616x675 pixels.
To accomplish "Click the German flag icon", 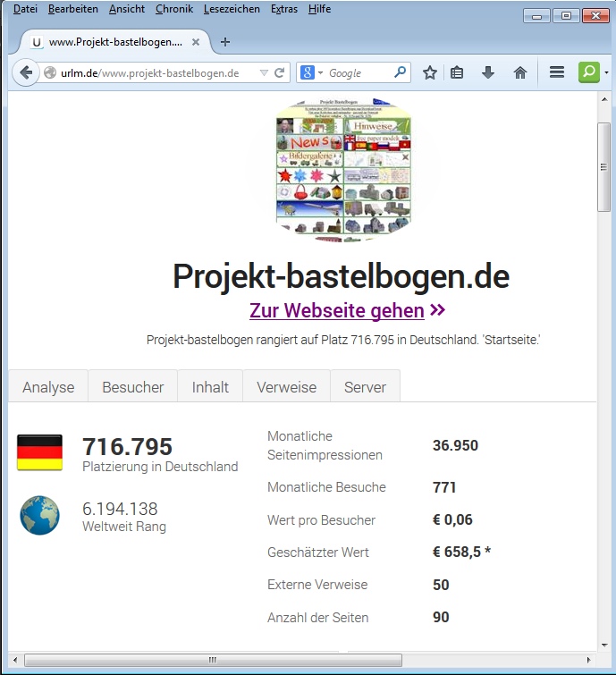I will 39,452.
